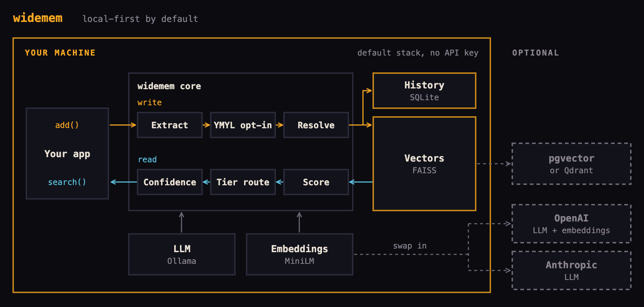Select the Score step box
Viewport: 644px width, 307px height.
tap(316, 182)
